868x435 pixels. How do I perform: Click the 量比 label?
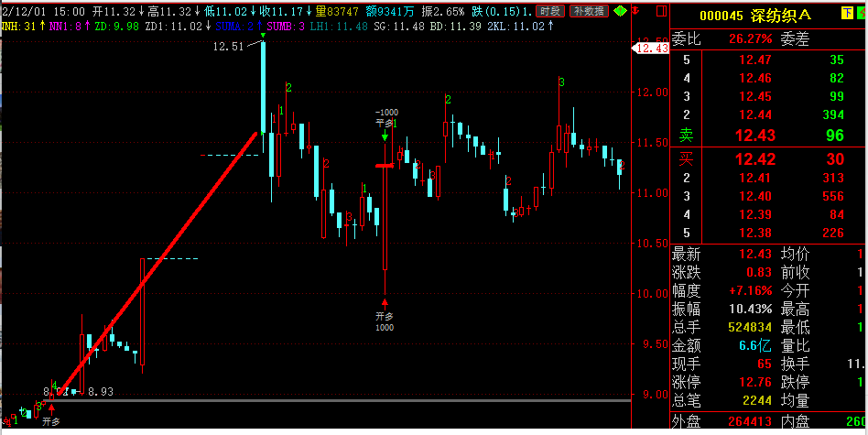click(795, 346)
